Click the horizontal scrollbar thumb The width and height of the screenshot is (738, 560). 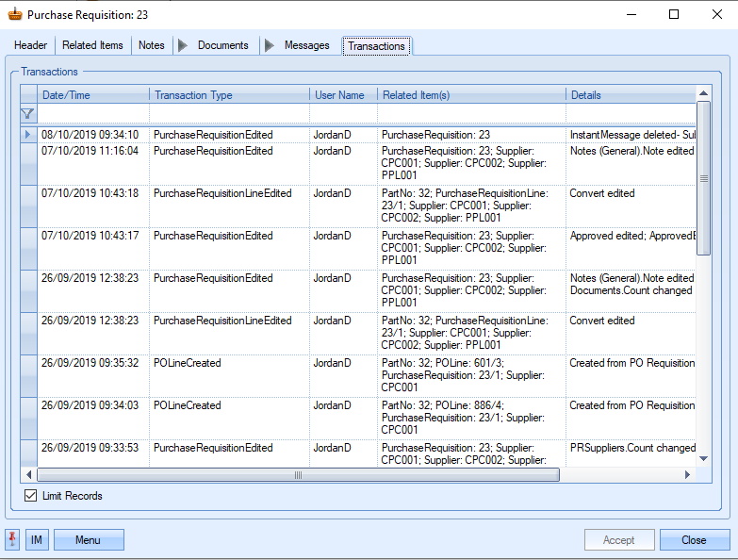[298, 475]
